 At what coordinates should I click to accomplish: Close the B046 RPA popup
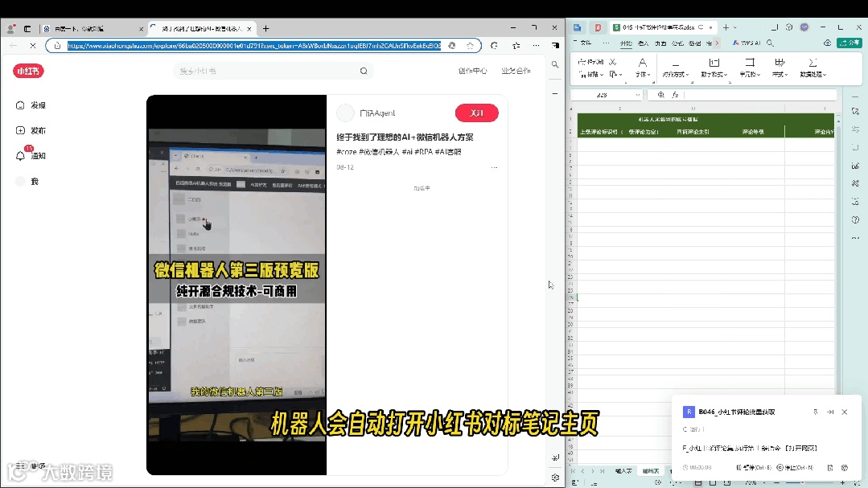coord(844,412)
